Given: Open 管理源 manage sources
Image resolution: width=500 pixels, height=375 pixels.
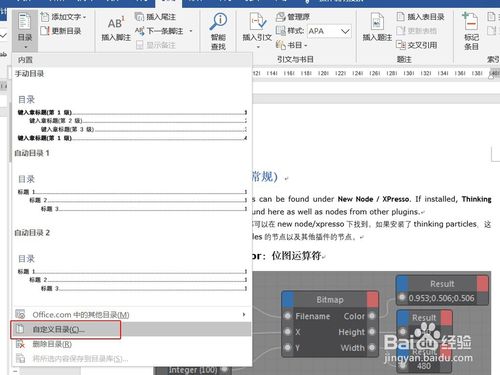Looking at the screenshot, I should [x=293, y=17].
